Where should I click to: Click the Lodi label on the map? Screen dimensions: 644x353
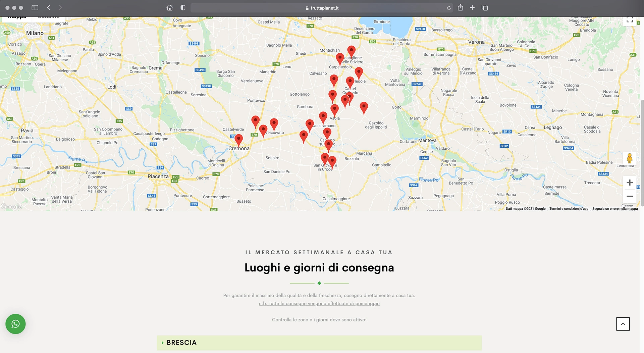112,87
